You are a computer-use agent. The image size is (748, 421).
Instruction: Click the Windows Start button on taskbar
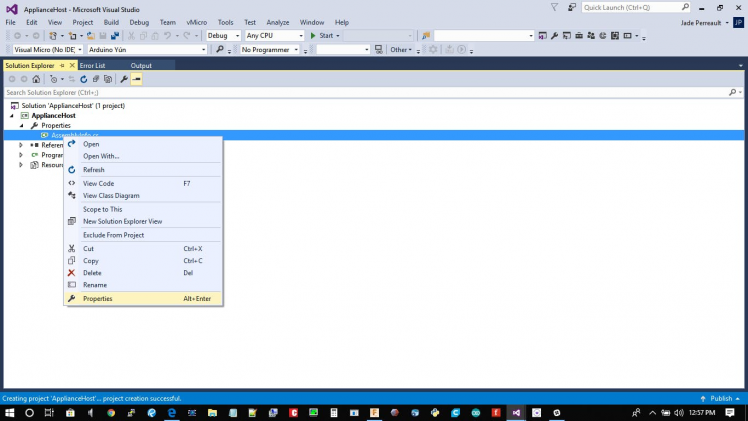click(x=10, y=412)
